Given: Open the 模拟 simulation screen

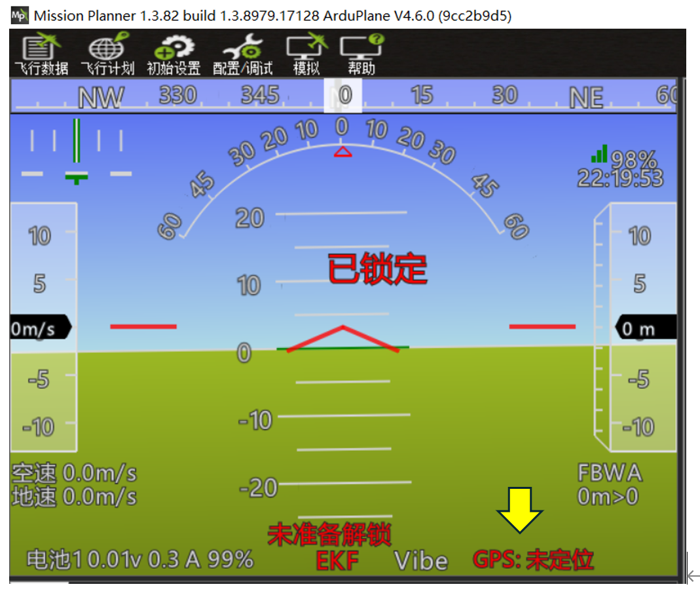Looking at the screenshot, I should click(x=306, y=55).
